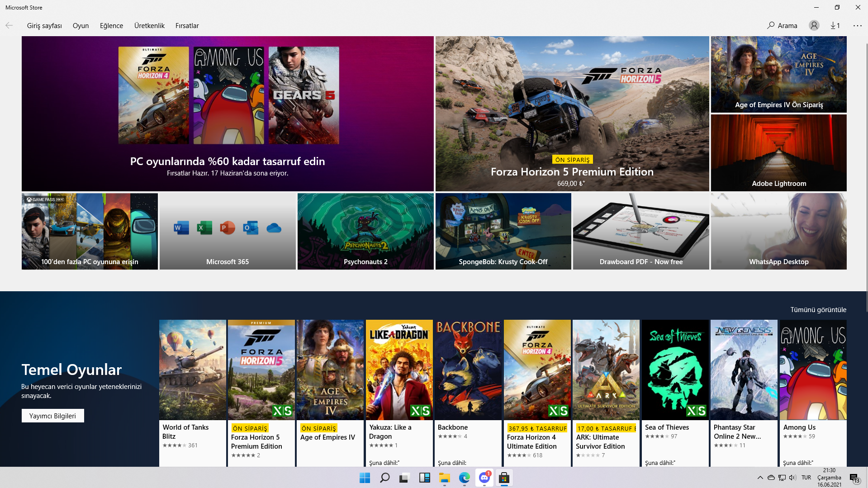Open the user account profile icon

point(814,25)
